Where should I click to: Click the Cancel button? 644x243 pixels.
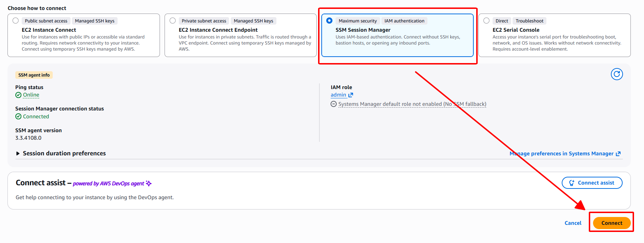point(573,223)
